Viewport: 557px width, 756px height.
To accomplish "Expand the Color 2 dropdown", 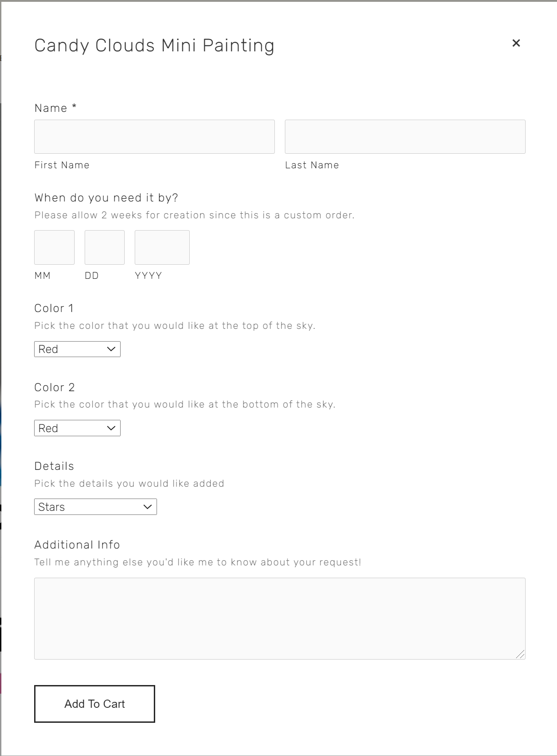I will [77, 428].
